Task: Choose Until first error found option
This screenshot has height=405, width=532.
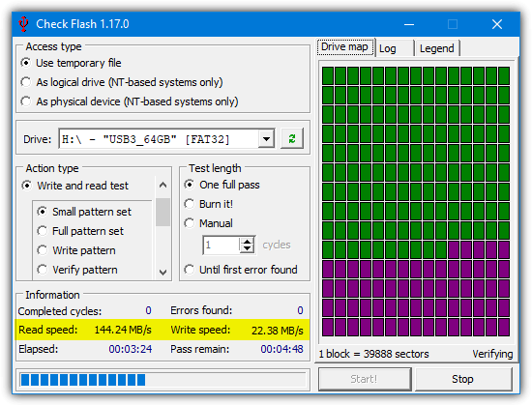Action: pyautogui.click(x=241, y=270)
